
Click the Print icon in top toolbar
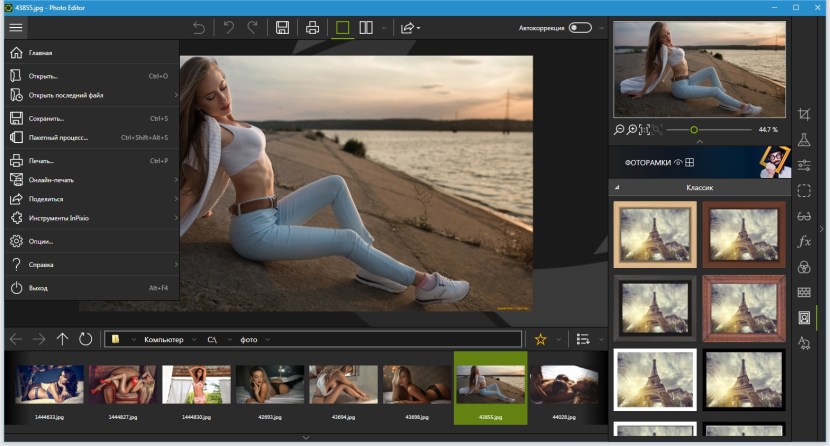click(x=312, y=28)
